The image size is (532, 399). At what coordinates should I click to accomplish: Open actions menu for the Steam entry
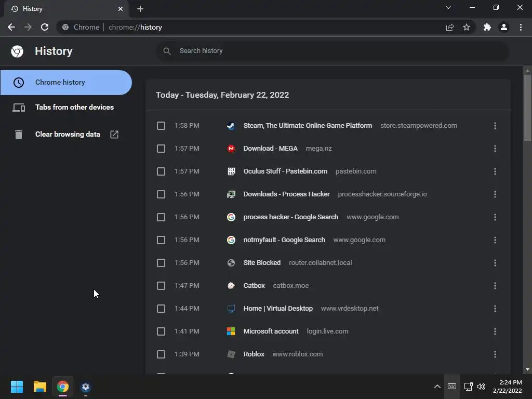tap(495, 126)
